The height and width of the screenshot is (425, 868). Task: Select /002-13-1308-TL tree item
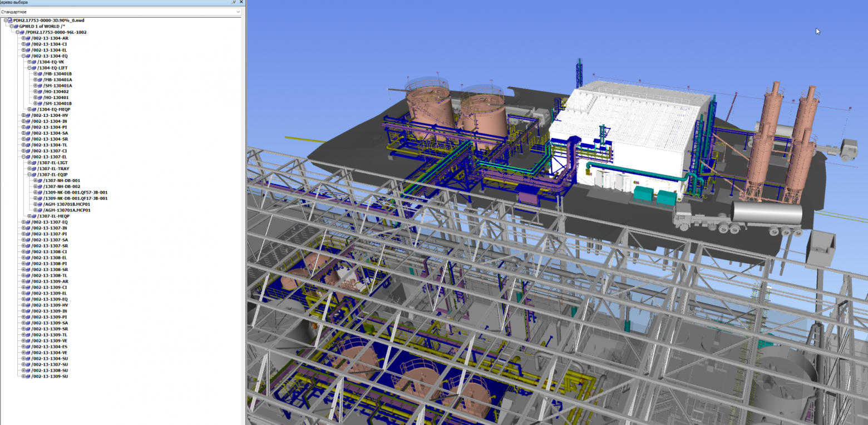click(x=50, y=275)
